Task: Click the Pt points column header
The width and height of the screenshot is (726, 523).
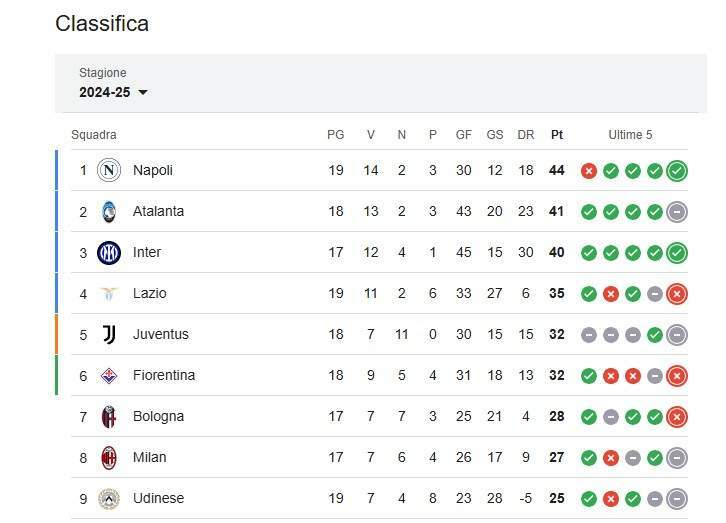Action: (x=557, y=135)
